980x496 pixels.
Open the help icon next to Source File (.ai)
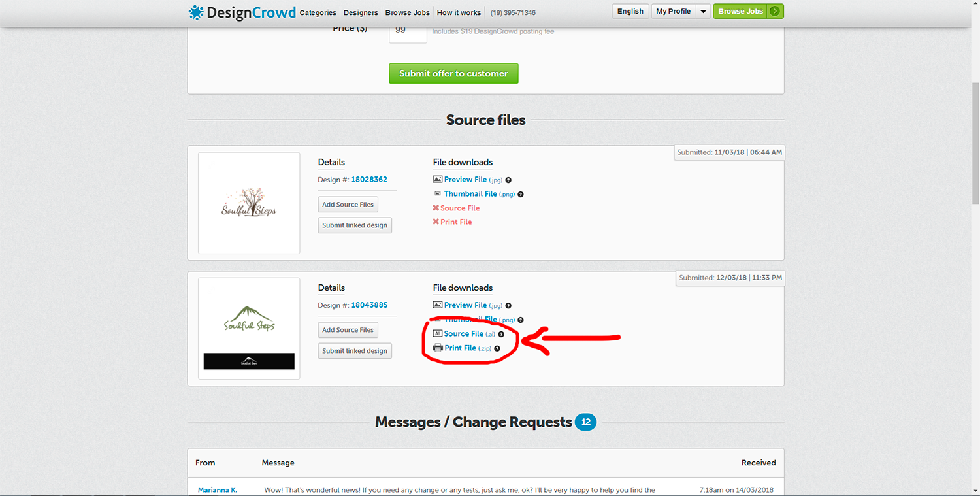coord(501,334)
